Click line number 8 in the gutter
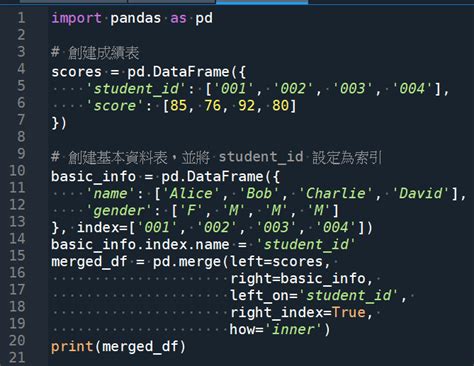Viewport: 474px width, 366px height. [21, 137]
